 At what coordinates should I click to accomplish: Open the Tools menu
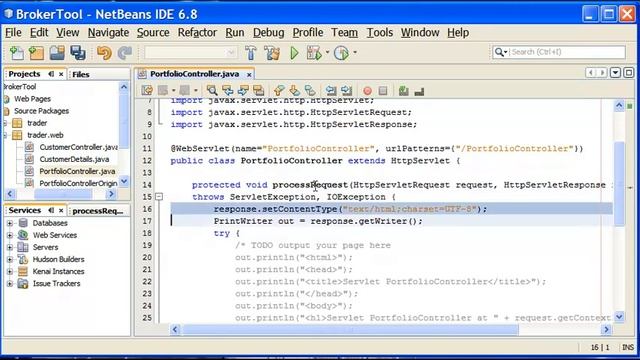click(x=380, y=33)
